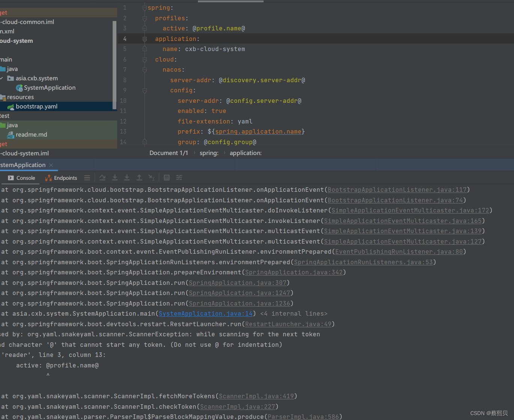Screen dimensions: 514x420
Task: Click the readme.md Markdown file icon
Action: pyautogui.click(x=11, y=135)
